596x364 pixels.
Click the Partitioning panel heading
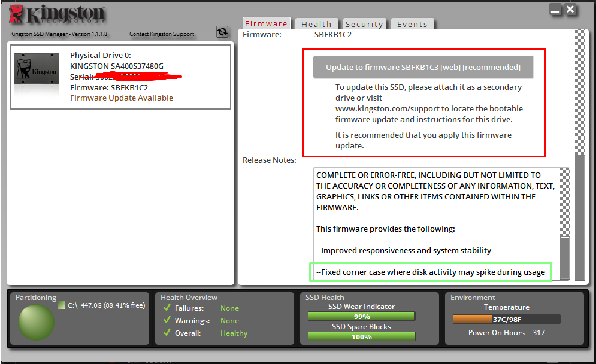pyautogui.click(x=36, y=297)
